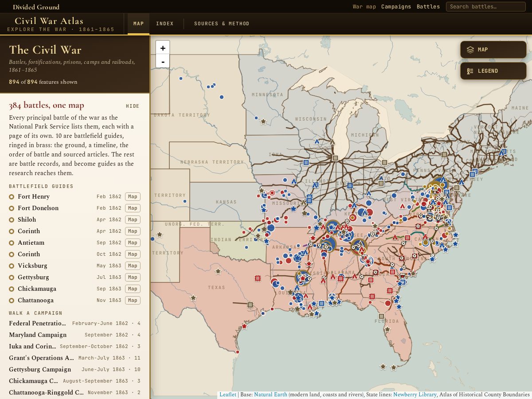Viewport: 532px width, 399px height.
Task: Select the largest blue dot in Dakota Territory
Action: (222, 97)
